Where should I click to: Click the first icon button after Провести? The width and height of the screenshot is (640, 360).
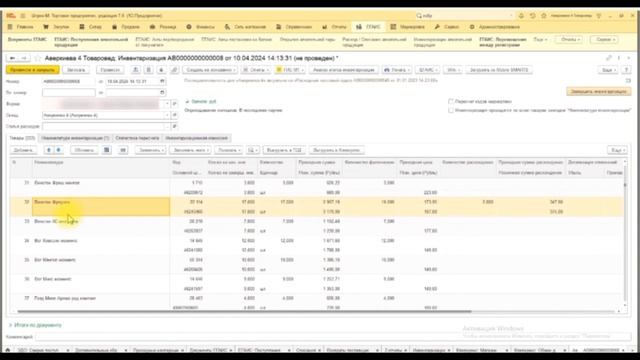coord(136,70)
